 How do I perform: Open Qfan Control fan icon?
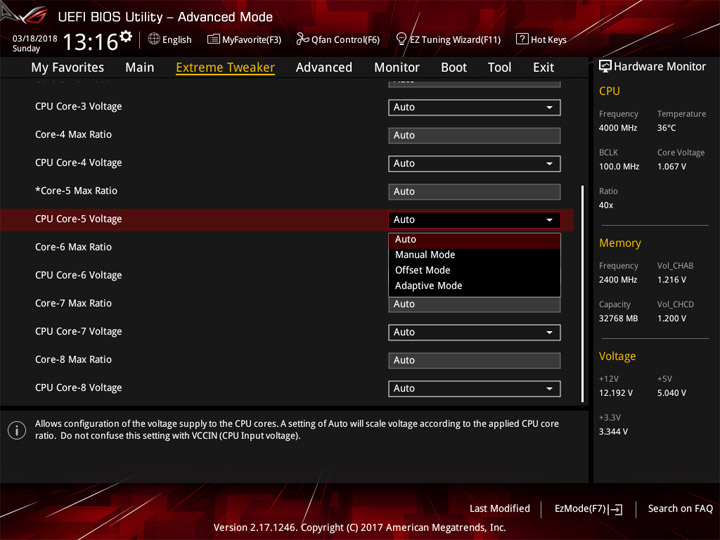point(302,39)
